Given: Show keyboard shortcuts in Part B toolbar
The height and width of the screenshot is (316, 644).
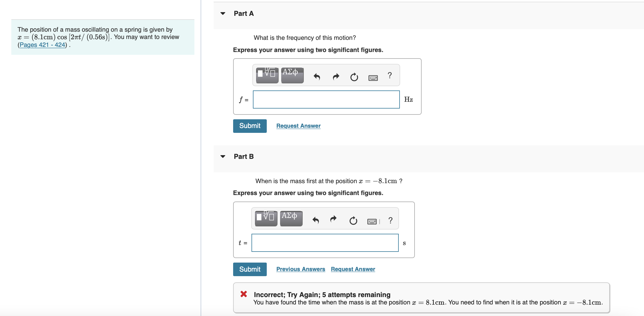Looking at the screenshot, I should (372, 221).
